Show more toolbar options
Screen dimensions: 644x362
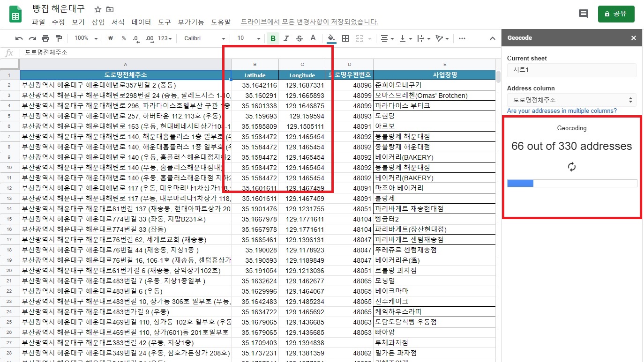click(462, 38)
